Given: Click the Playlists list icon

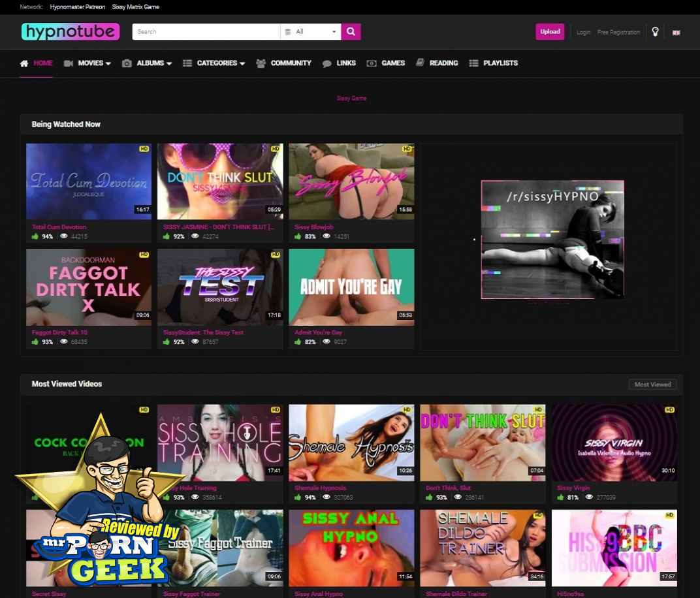Looking at the screenshot, I should tap(473, 63).
